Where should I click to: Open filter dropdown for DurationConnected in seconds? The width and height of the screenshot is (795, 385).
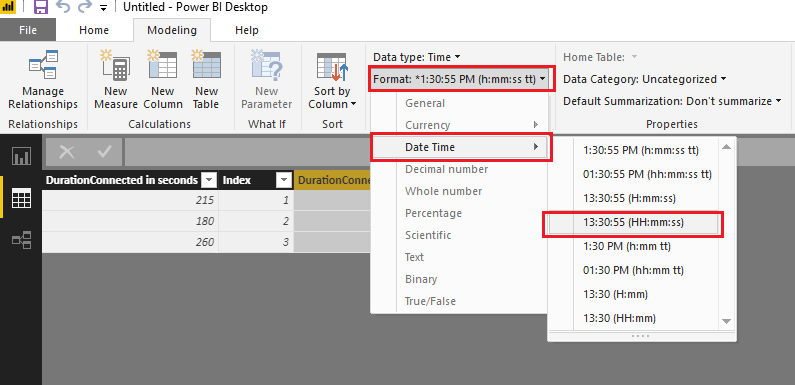click(x=208, y=181)
